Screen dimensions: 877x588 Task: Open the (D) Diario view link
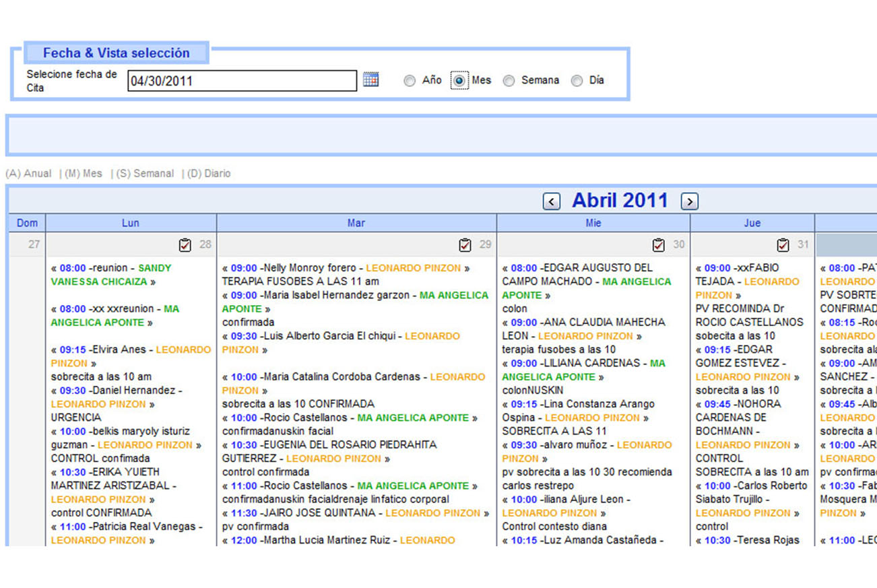(209, 174)
